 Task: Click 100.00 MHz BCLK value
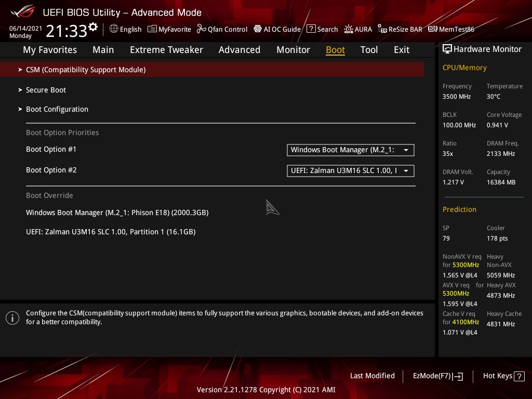[459, 125]
